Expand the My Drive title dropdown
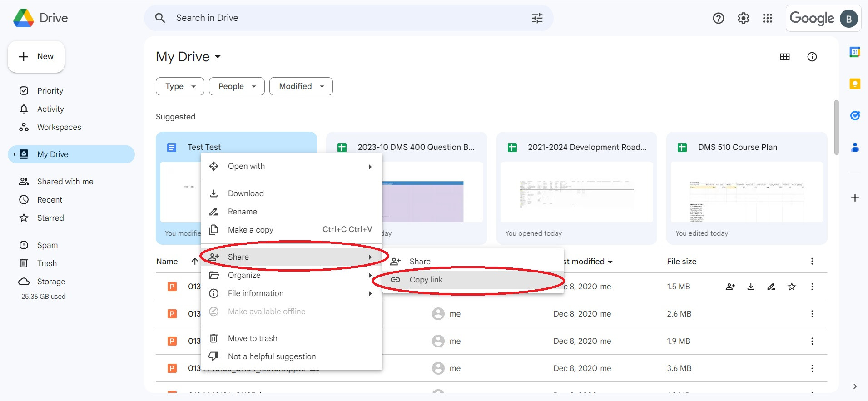The image size is (868, 401). pyautogui.click(x=218, y=57)
